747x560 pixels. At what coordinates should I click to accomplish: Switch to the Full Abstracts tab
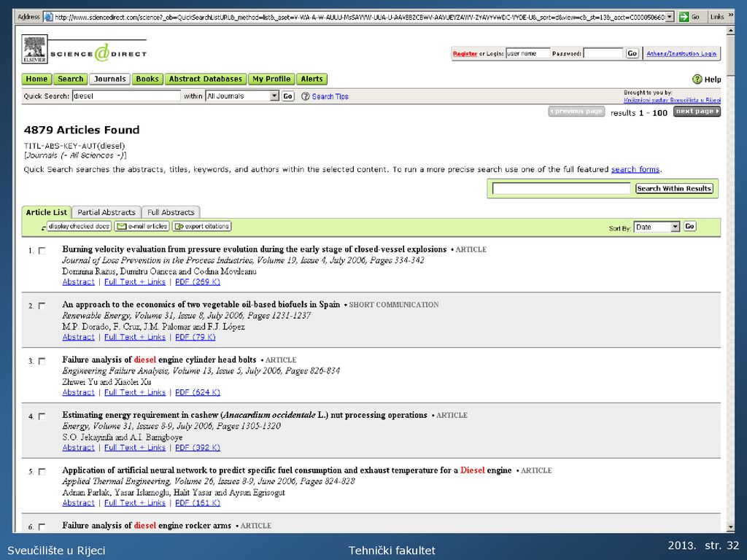171,212
